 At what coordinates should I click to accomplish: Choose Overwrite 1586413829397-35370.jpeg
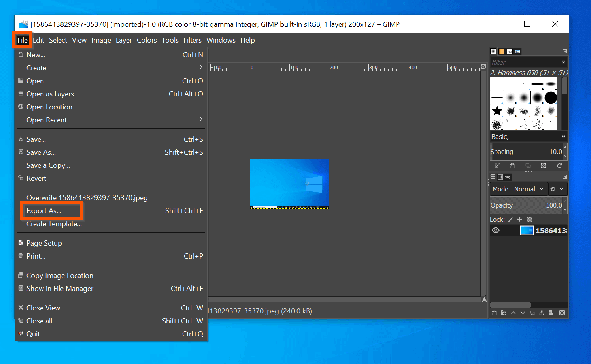pos(87,197)
